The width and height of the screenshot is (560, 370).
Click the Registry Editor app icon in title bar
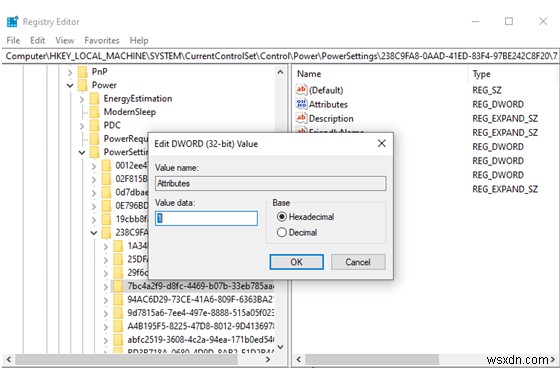pos(12,21)
